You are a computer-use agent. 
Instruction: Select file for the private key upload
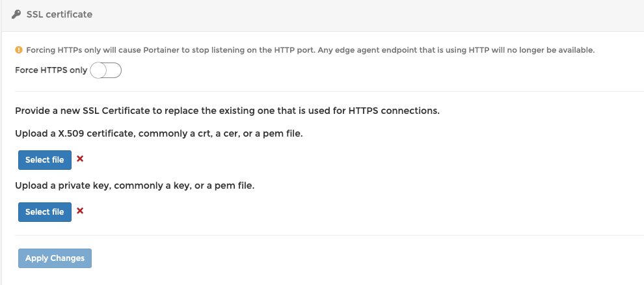click(x=45, y=212)
